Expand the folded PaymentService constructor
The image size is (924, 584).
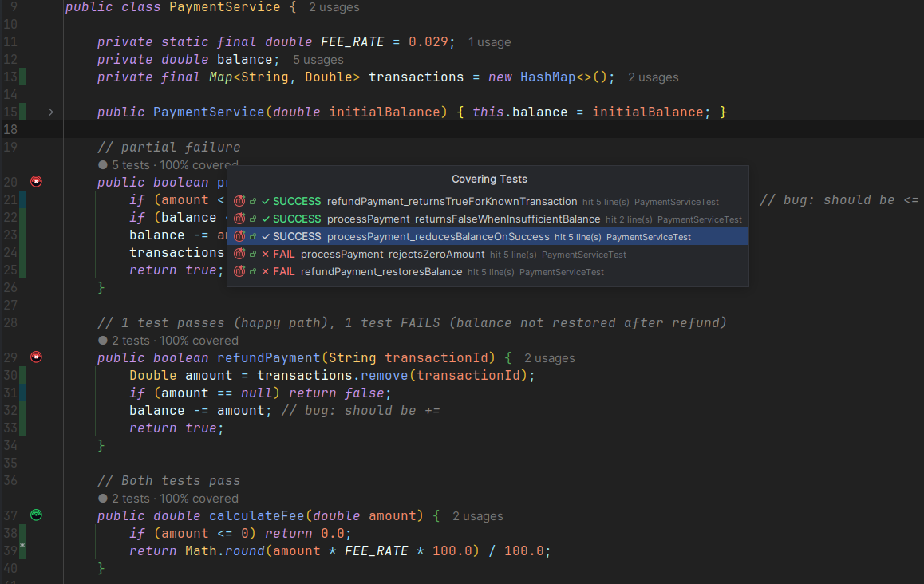51,112
